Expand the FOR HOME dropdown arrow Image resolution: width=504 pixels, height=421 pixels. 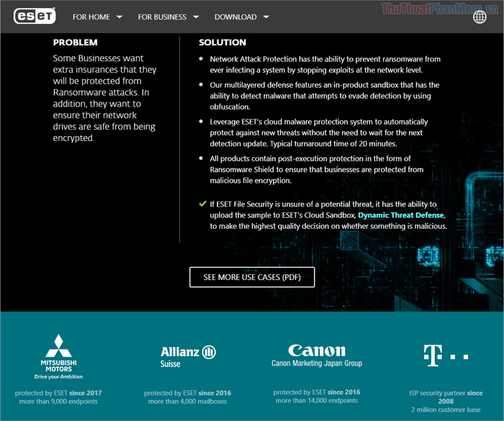click(120, 17)
